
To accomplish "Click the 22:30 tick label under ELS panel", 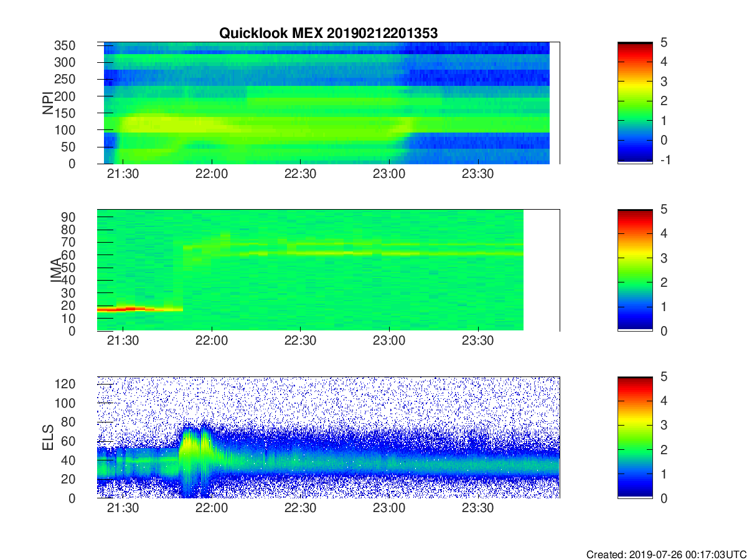I will coord(301,508).
